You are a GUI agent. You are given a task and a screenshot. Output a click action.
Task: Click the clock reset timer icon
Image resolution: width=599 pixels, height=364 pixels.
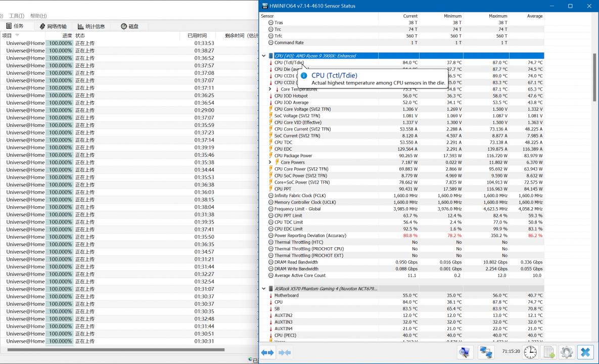tap(530, 352)
